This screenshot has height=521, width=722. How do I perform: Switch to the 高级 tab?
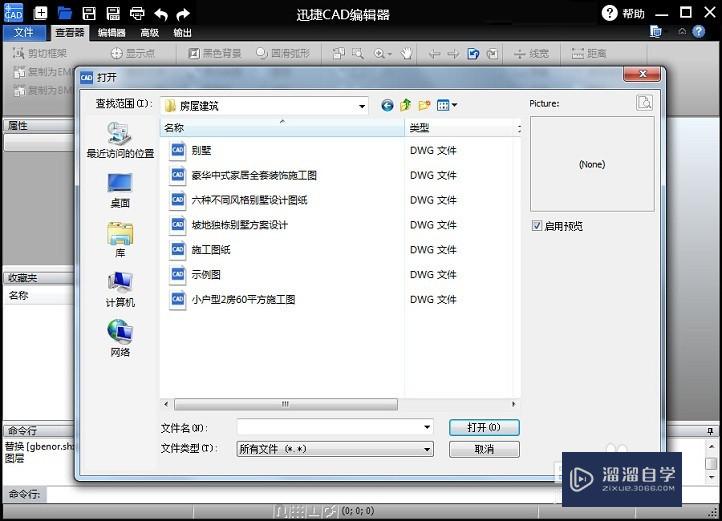(x=150, y=33)
